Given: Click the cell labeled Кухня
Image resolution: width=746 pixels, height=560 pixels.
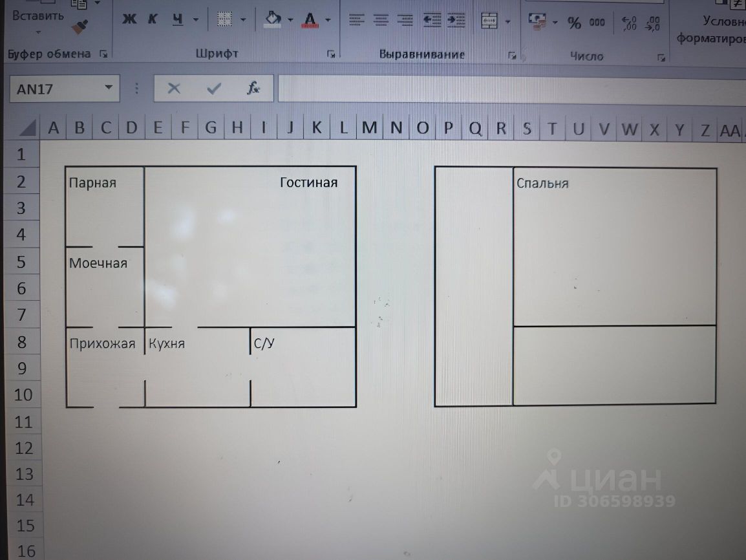Looking at the screenshot, I should [167, 343].
